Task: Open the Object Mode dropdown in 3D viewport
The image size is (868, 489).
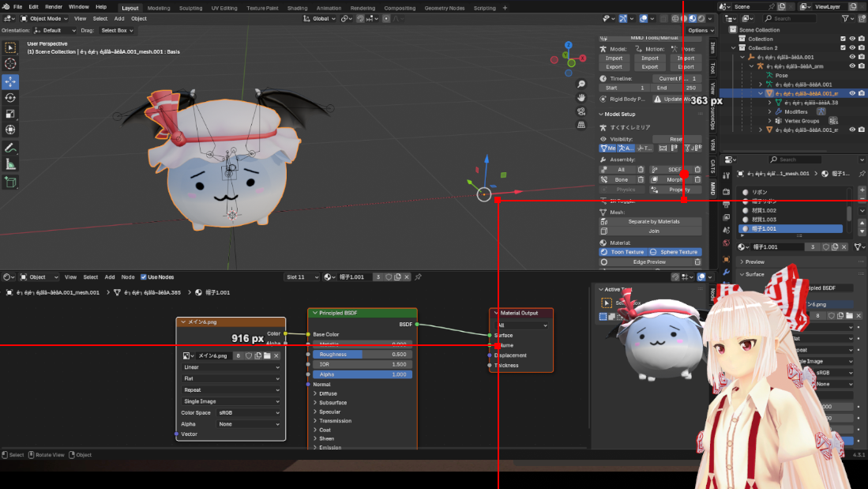Action: [44, 18]
